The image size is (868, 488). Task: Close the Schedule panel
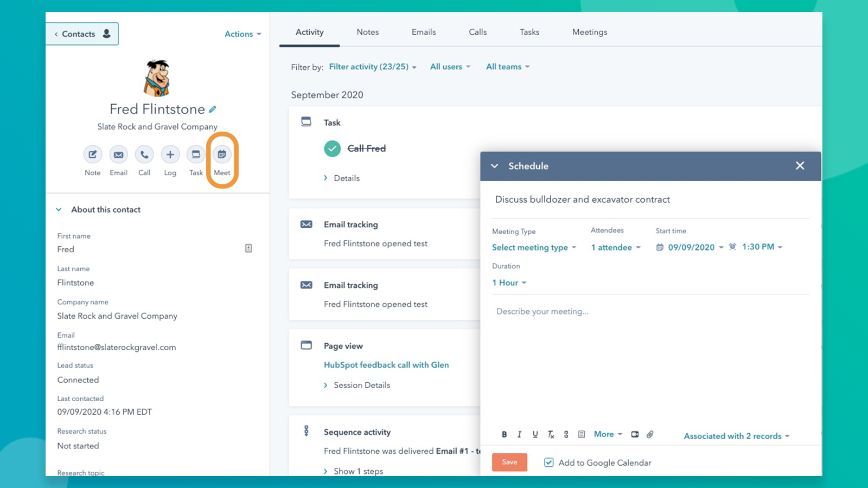click(x=800, y=166)
